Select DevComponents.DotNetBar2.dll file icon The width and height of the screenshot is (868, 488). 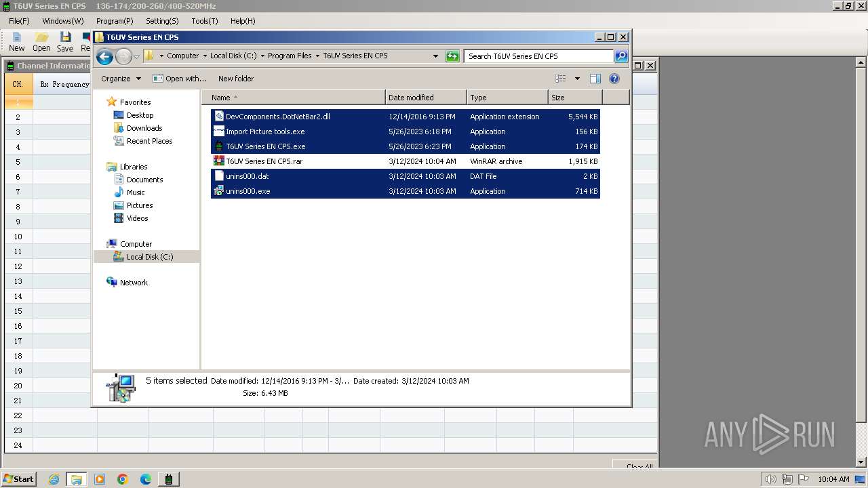tap(219, 117)
